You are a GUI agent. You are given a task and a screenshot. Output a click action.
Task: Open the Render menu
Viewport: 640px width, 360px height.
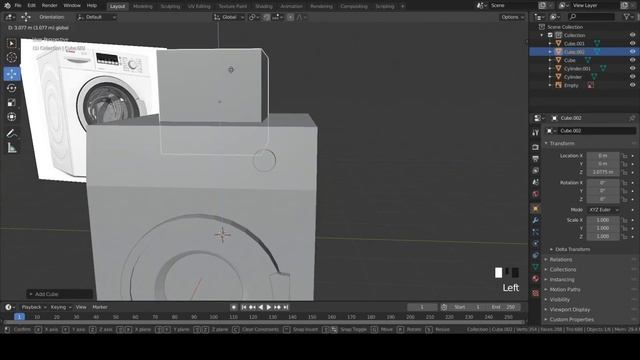[x=49, y=6]
